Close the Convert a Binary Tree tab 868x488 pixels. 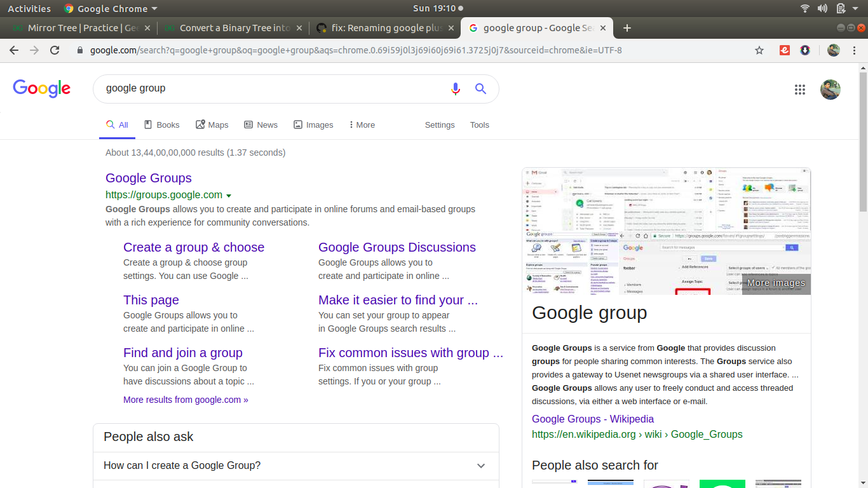[x=300, y=28]
